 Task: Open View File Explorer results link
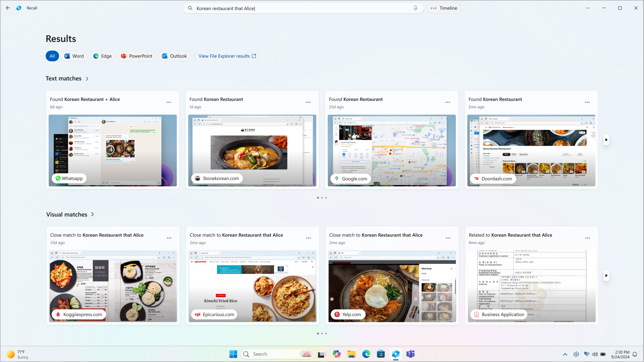tap(227, 56)
